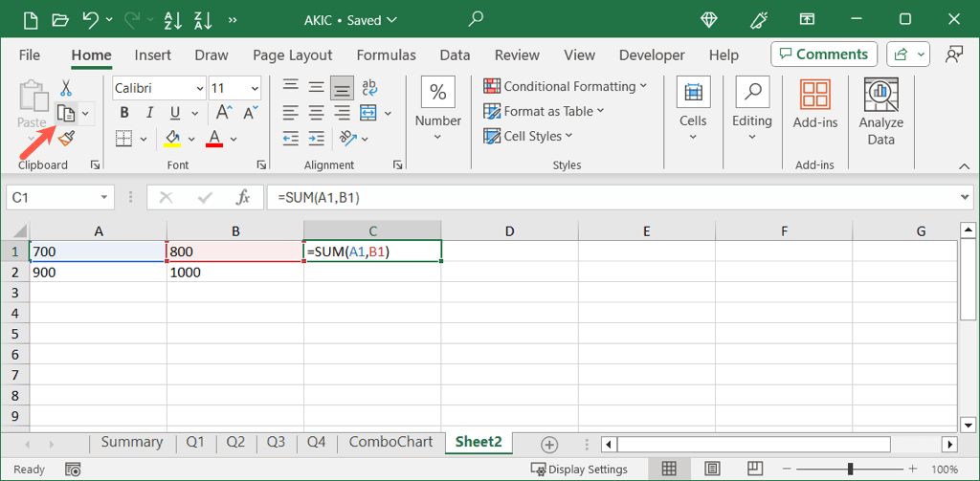Sort ascending A to Z

coord(172,20)
